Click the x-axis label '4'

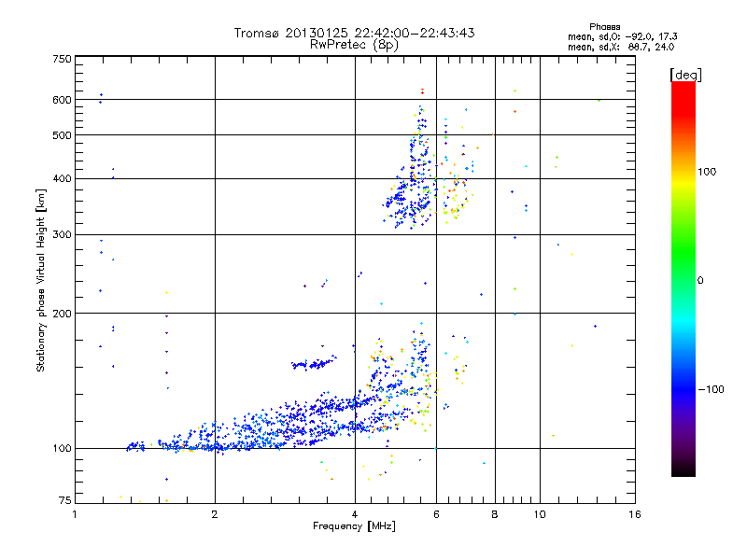355,514
